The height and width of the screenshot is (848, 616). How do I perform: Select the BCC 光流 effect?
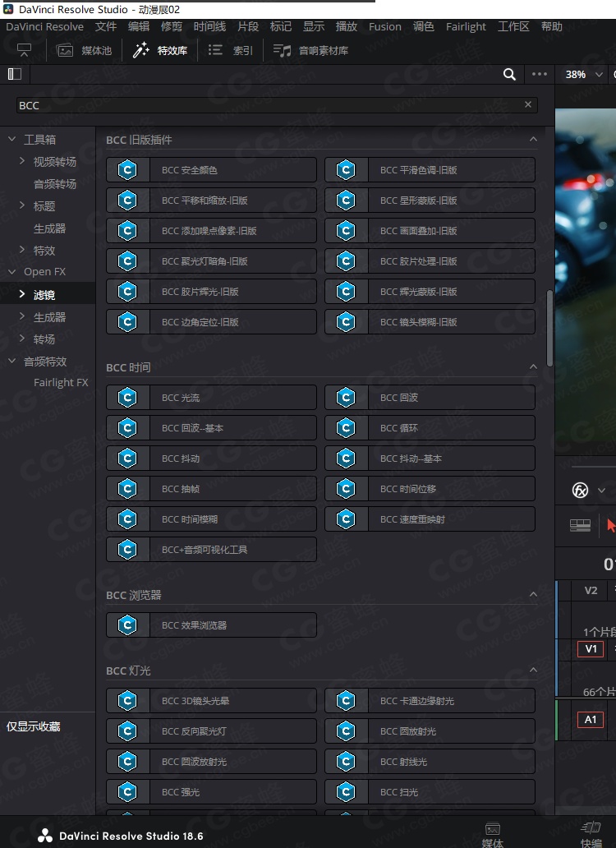(211, 398)
